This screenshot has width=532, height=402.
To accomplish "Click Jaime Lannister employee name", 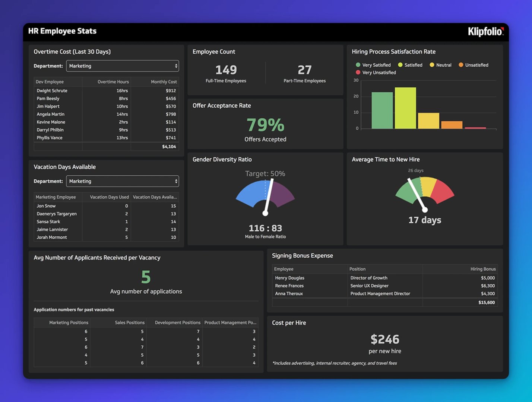I will pyautogui.click(x=53, y=230).
